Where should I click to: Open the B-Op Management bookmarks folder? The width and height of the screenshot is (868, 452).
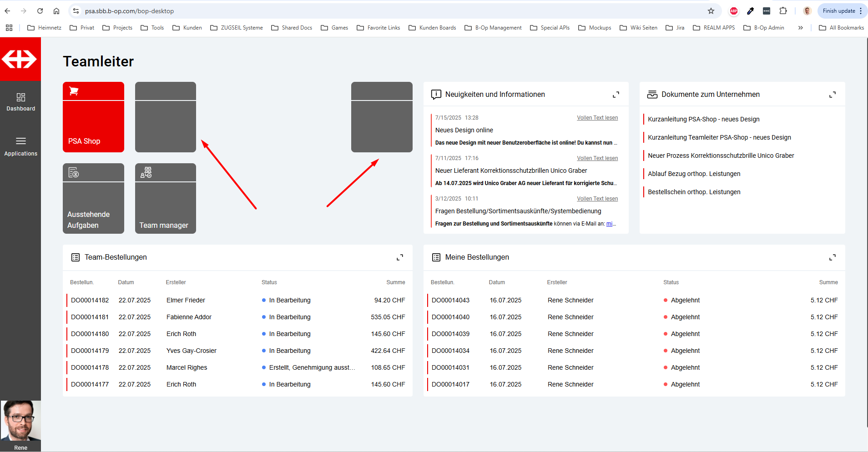point(493,28)
